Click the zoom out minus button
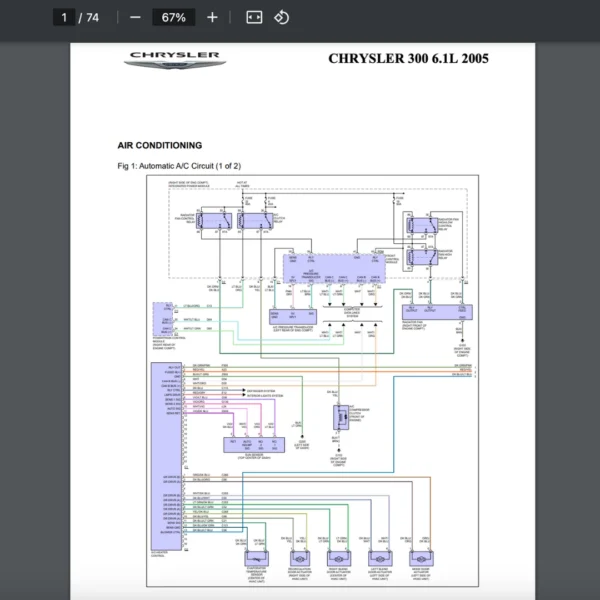This screenshot has height=600, width=600. click(135, 17)
